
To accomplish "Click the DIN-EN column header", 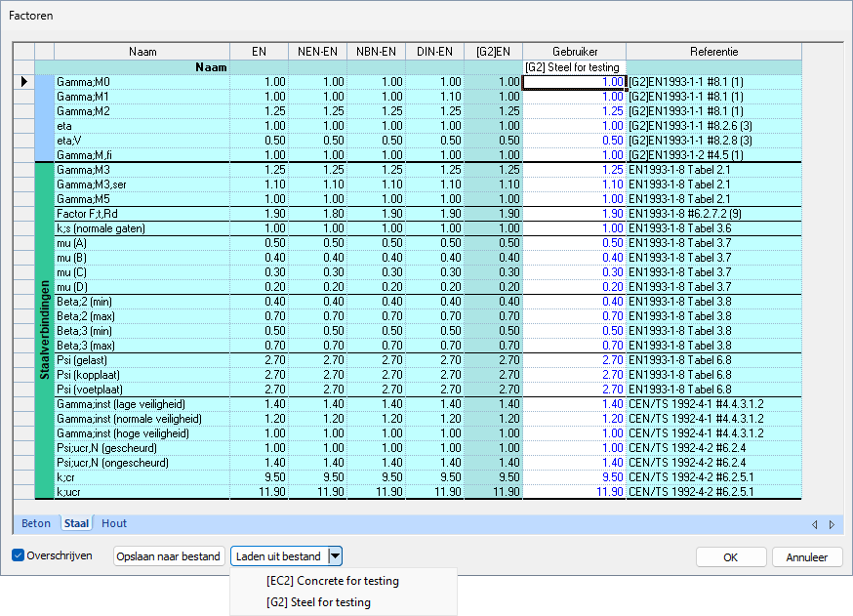I will (434, 52).
